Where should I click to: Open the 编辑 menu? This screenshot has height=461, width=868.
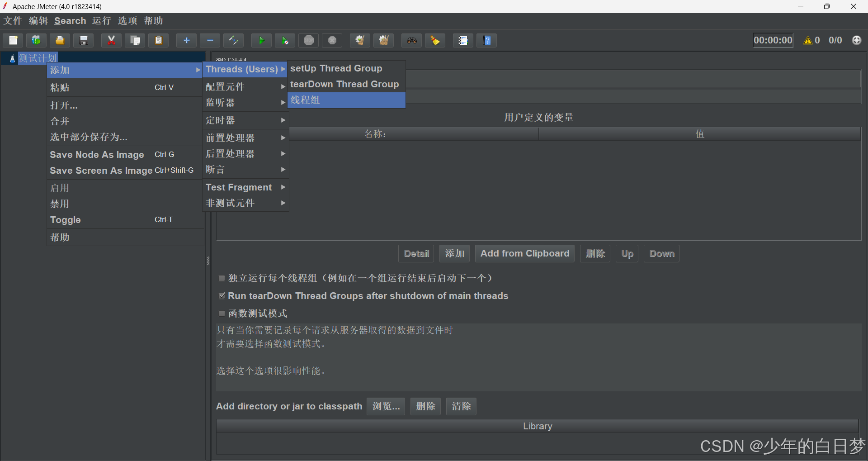pyautogui.click(x=38, y=21)
